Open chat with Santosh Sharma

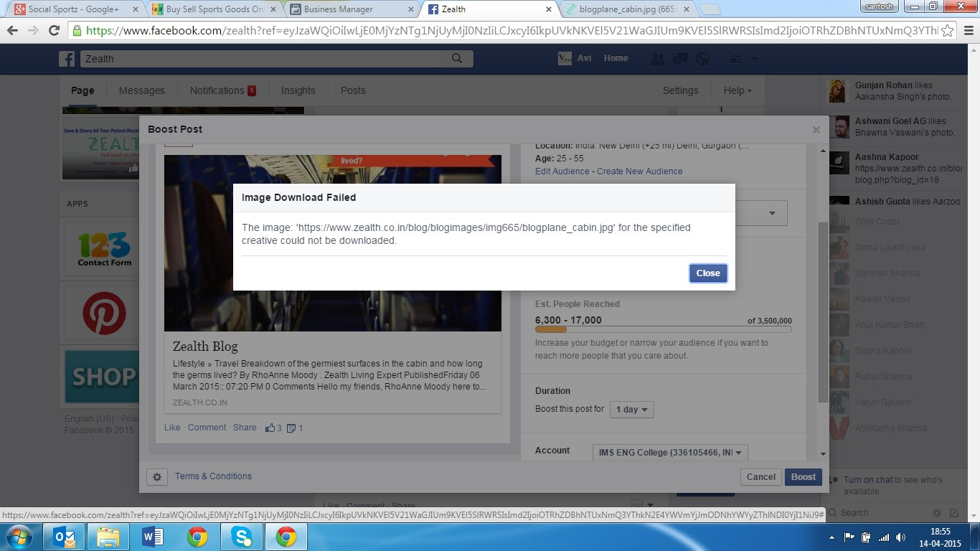[887, 273]
